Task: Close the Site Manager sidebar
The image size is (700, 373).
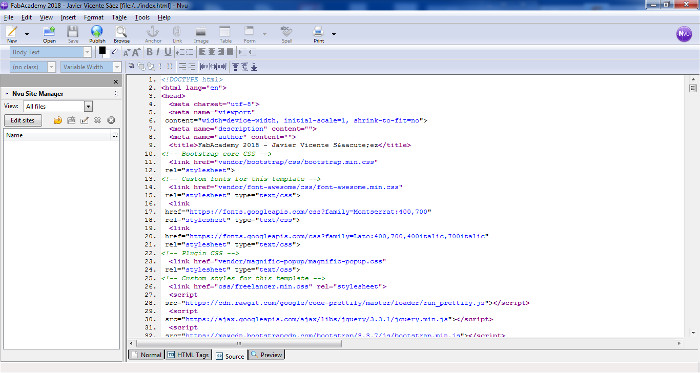Action: 116,82
